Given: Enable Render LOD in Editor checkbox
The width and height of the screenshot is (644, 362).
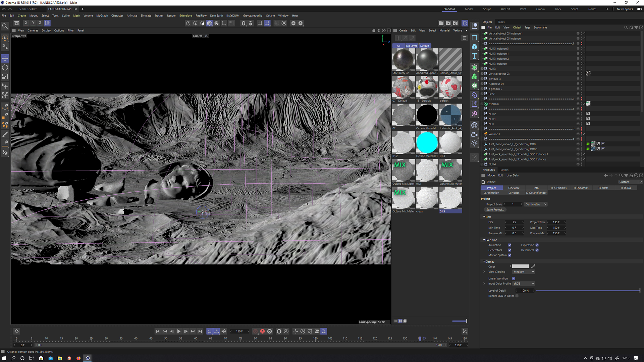Looking at the screenshot, I should tap(517, 296).
